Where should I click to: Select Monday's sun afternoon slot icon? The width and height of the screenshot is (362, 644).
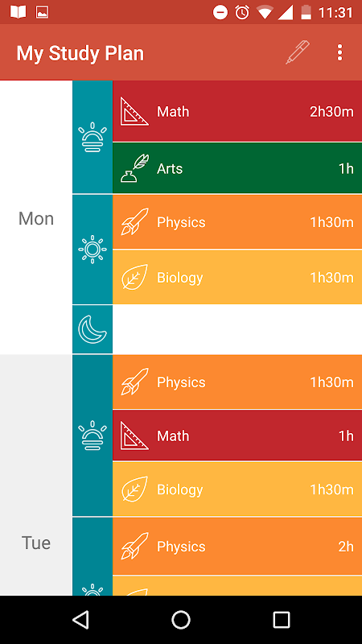point(93,250)
